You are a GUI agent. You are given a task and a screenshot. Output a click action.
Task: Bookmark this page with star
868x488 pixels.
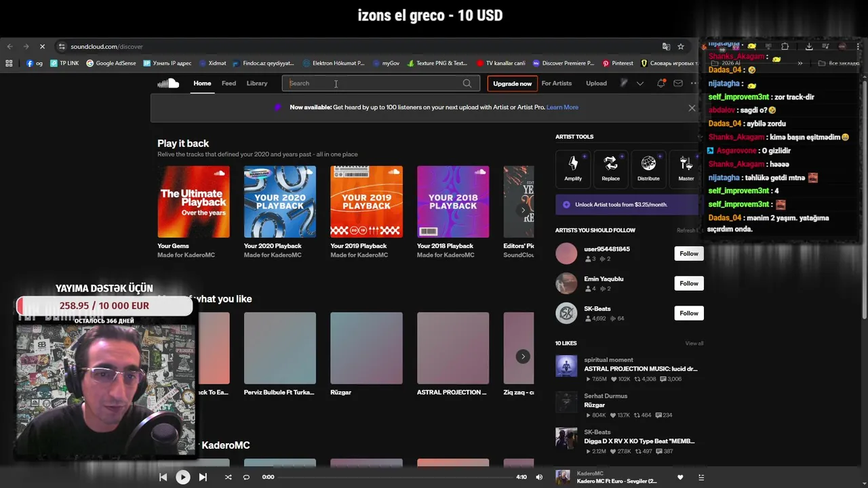[x=681, y=47]
